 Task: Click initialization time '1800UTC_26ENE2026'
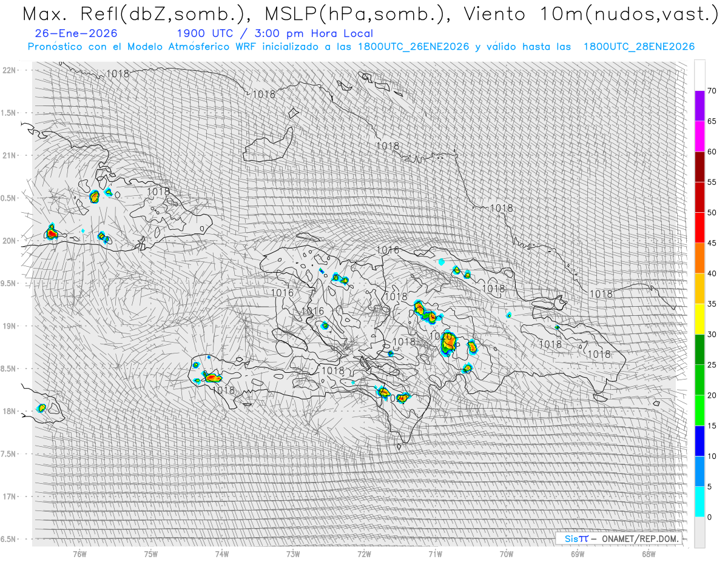click(x=415, y=47)
